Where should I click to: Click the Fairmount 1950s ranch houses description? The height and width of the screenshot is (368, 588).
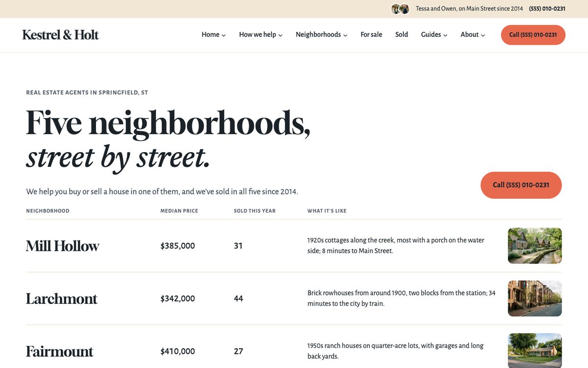coord(395,351)
